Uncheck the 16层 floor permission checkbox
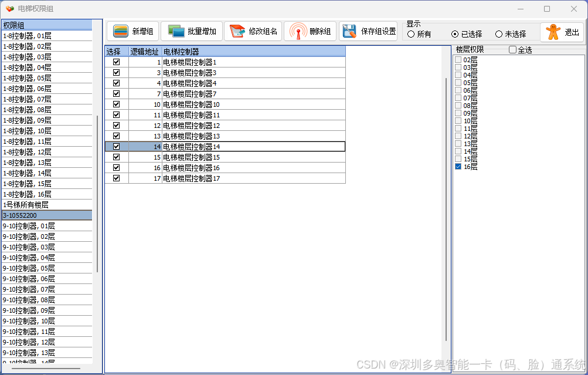 tap(458, 166)
